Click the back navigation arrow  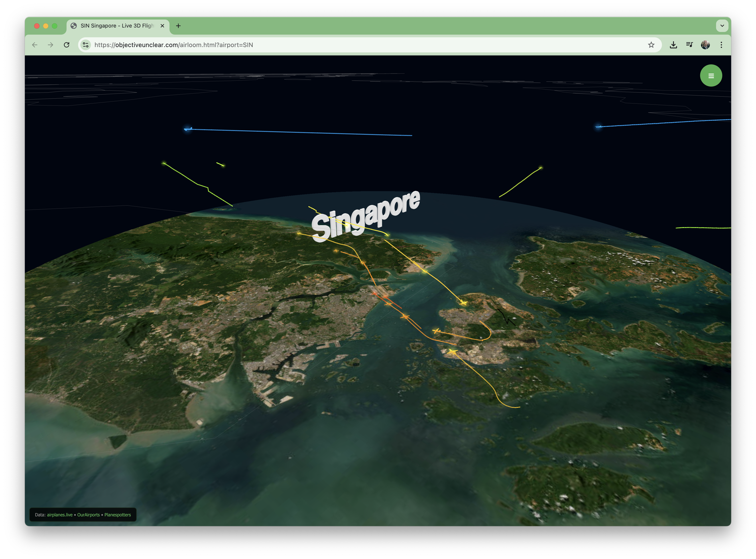click(35, 45)
